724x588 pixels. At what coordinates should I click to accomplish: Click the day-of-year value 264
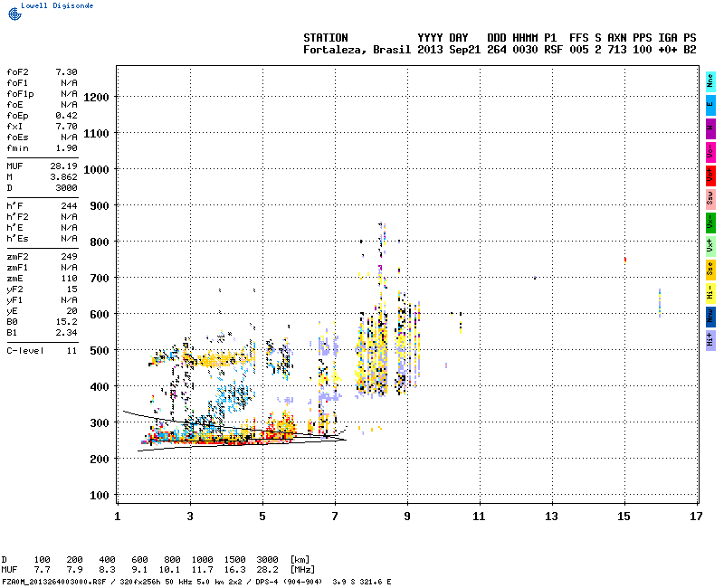(497, 50)
